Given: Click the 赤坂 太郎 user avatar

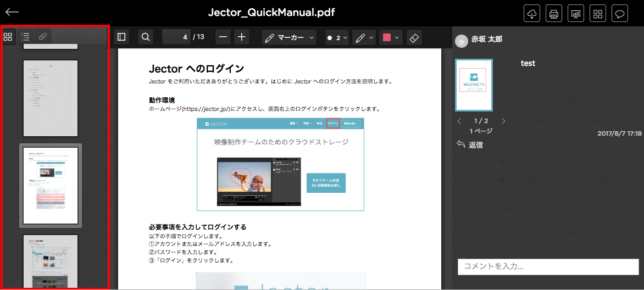Looking at the screenshot, I should [x=462, y=42].
